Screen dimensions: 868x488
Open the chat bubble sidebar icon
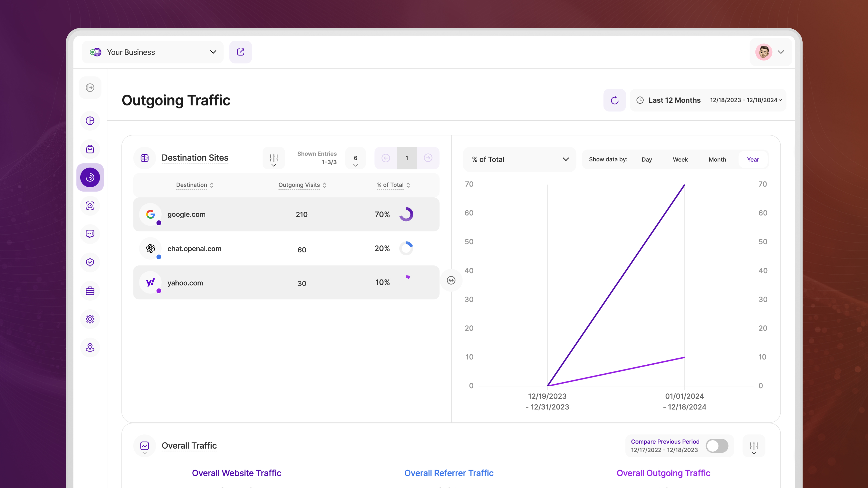click(x=90, y=234)
